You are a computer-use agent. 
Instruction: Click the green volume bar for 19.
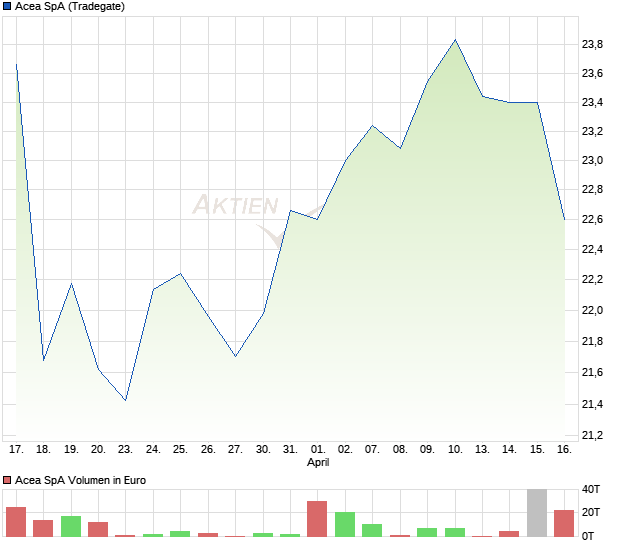pos(71,526)
